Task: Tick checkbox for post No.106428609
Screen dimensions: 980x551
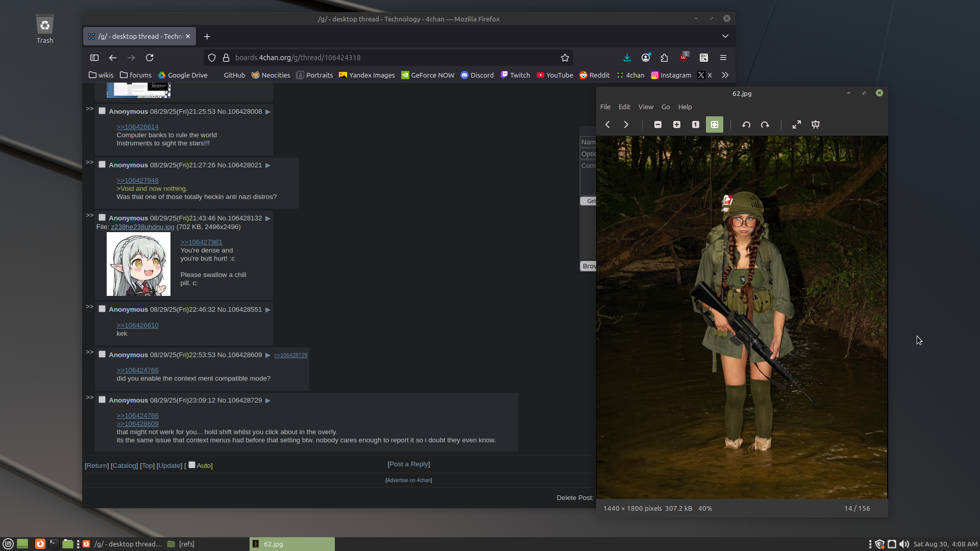Action: (102, 354)
